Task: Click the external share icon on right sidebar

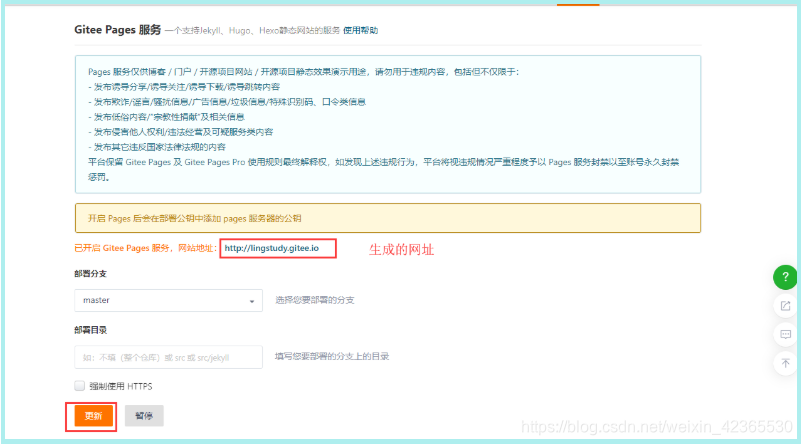Action: point(785,305)
